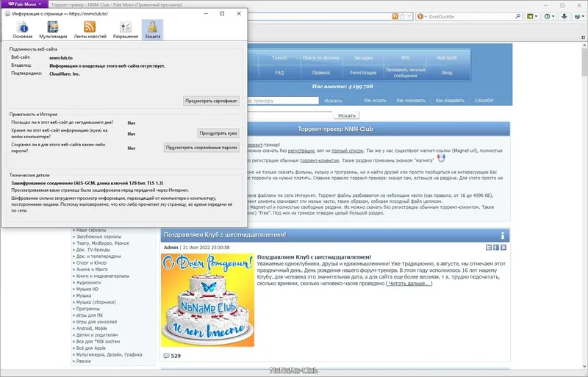Screen dimensions: 588x377
Task: Click into the DuckDuckGo search field
Action: coord(470,16)
